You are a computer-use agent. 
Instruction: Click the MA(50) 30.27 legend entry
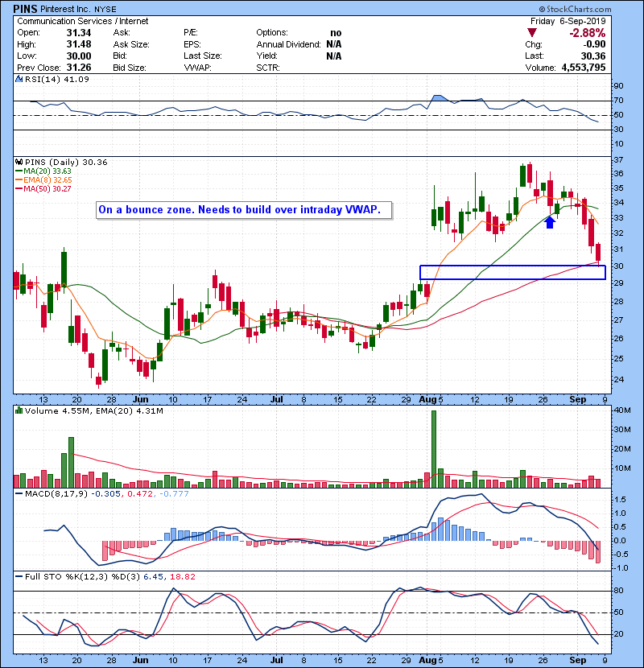pyautogui.click(x=43, y=188)
